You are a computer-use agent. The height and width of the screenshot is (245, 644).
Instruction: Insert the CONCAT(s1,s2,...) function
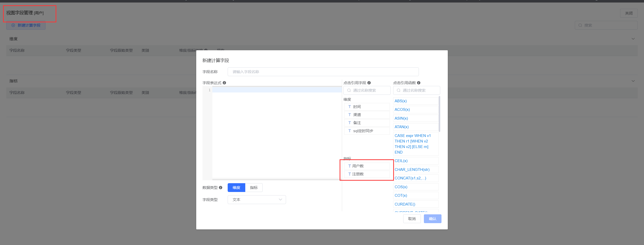click(x=416, y=178)
